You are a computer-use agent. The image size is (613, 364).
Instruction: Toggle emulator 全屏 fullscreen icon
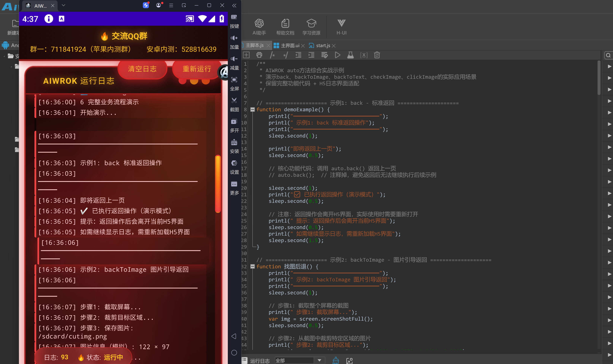[x=234, y=79]
